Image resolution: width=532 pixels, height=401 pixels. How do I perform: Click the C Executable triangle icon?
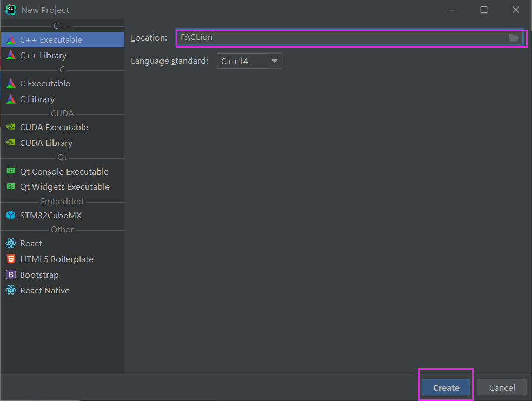(x=11, y=83)
